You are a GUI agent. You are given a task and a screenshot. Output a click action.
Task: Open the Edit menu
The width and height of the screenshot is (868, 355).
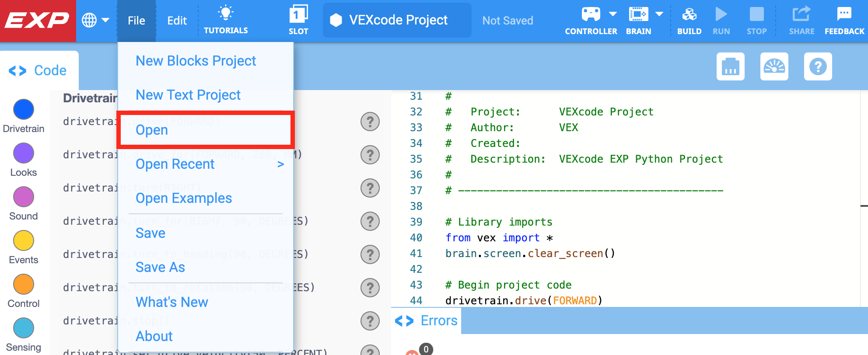[177, 21]
